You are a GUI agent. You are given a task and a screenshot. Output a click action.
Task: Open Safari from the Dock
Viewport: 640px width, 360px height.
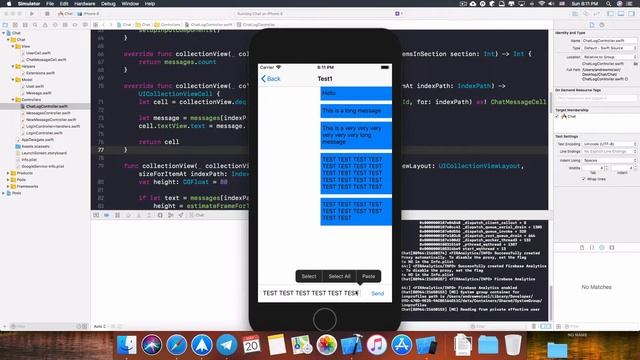point(176,345)
